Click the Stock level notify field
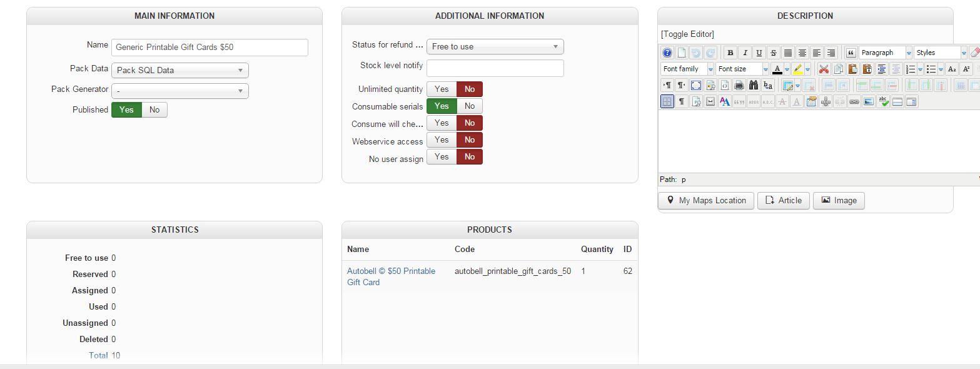 [x=495, y=68]
